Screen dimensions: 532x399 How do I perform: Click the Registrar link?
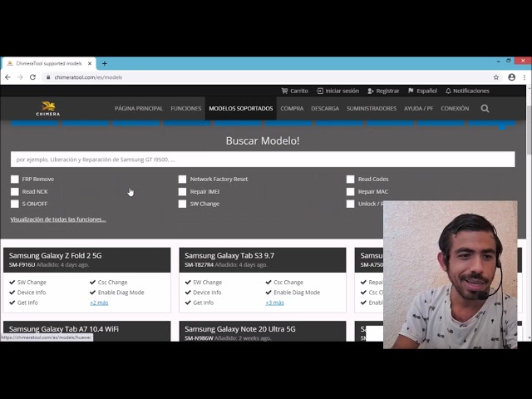click(x=383, y=91)
